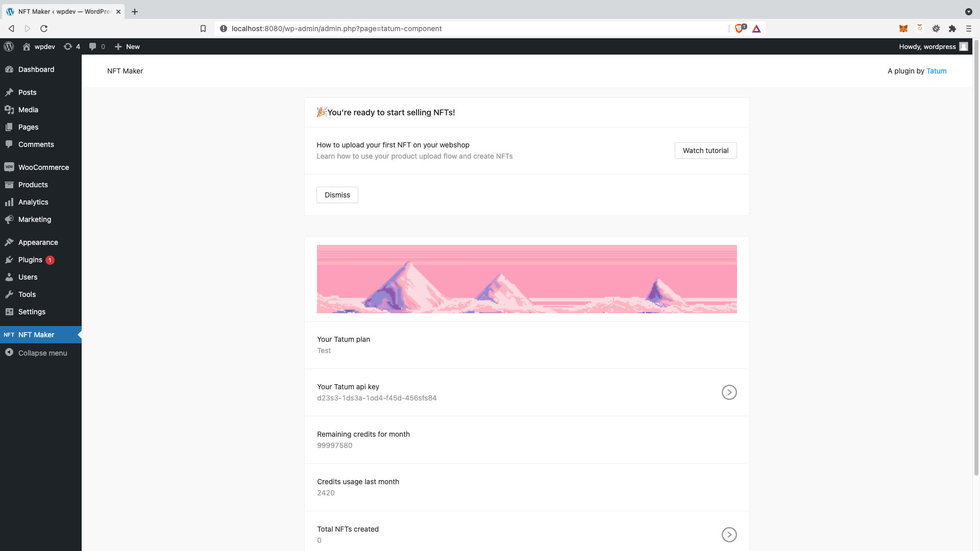Click the Your Tatum plan label
The width and height of the screenshot is (980, 551).
(344, 339)
